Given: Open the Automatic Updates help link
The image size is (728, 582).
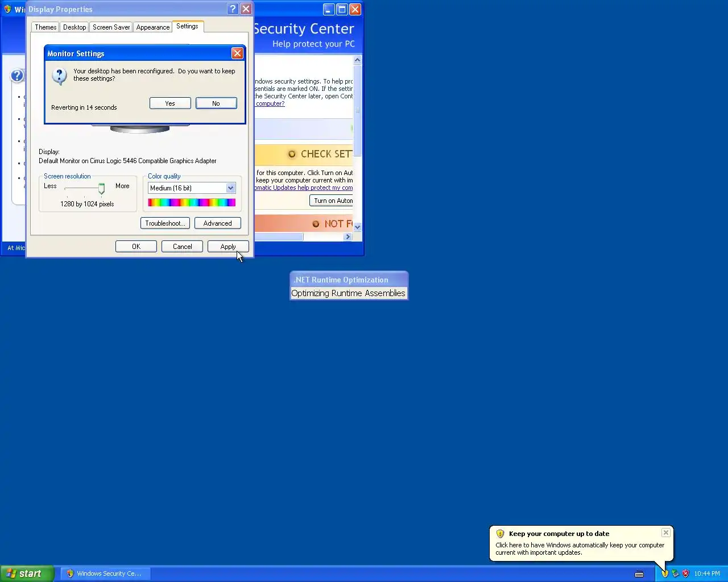Looking at the screenshot, I should 303,188.
